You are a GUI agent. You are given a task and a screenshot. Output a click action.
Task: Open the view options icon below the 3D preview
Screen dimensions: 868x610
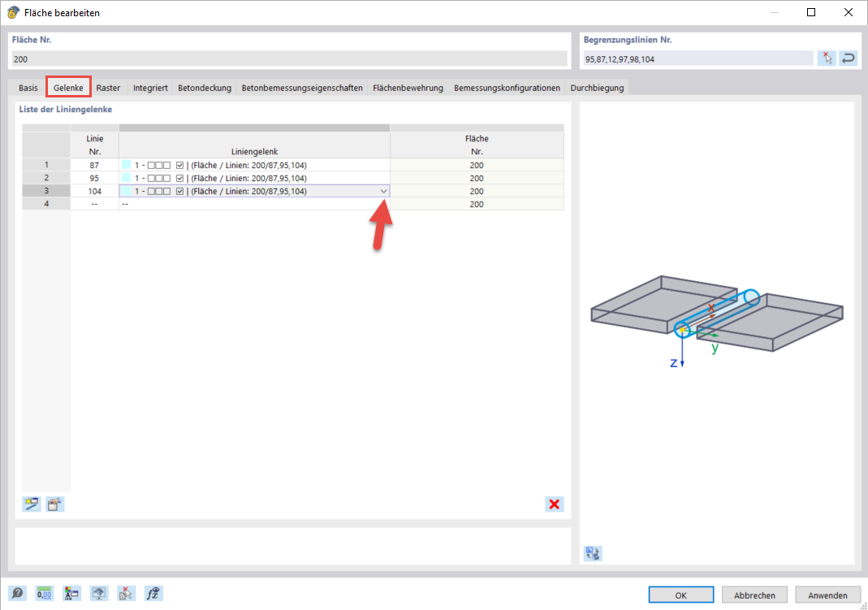[591, 553]
